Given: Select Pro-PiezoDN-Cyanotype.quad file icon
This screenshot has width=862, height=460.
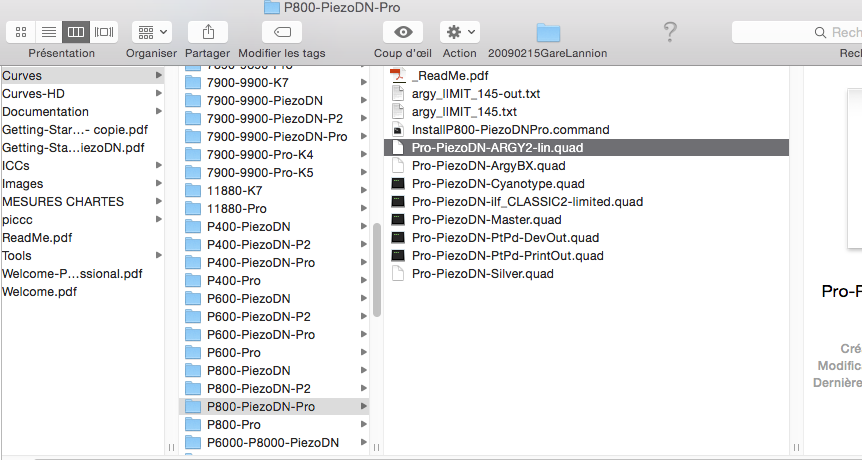Looking at the screenshot, I should tap(398, 184).
